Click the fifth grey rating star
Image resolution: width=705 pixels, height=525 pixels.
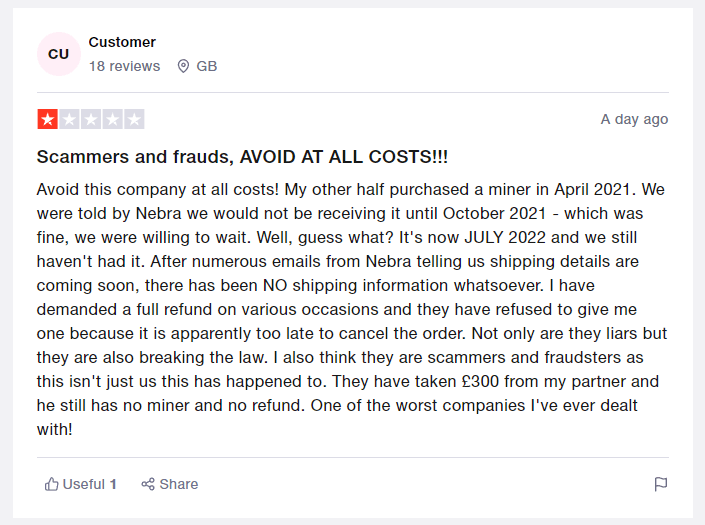(135, 120)
